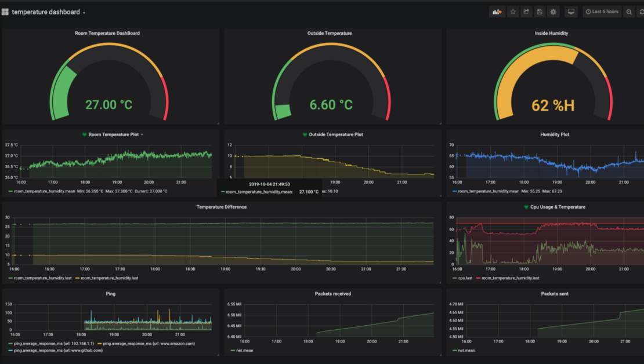
Task: Open the Ping panel title menu
Action: click(x=110, y=294)
